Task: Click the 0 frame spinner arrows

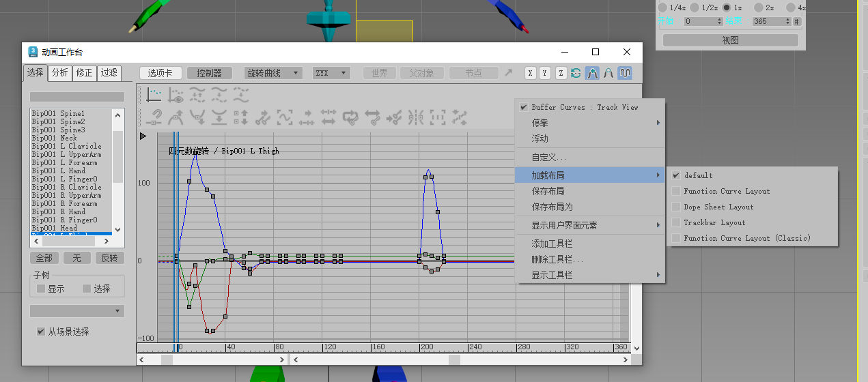Action: click(x=719, y=21)
